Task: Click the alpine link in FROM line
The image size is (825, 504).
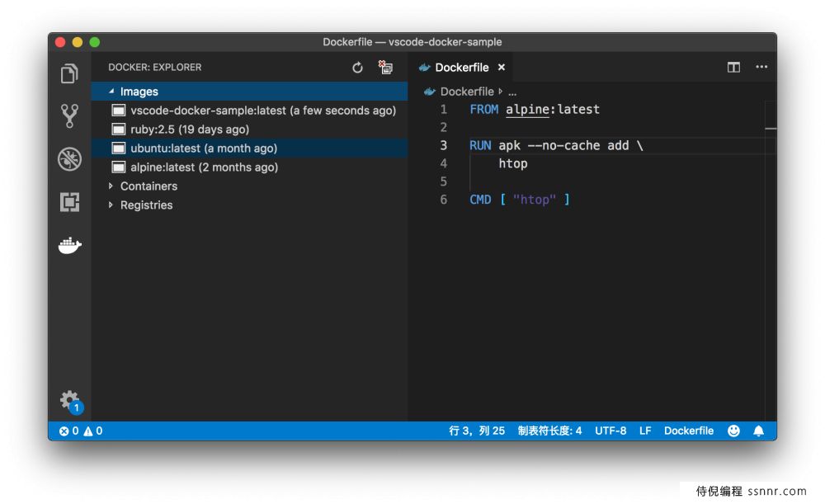Action: (x=527, y=110)
